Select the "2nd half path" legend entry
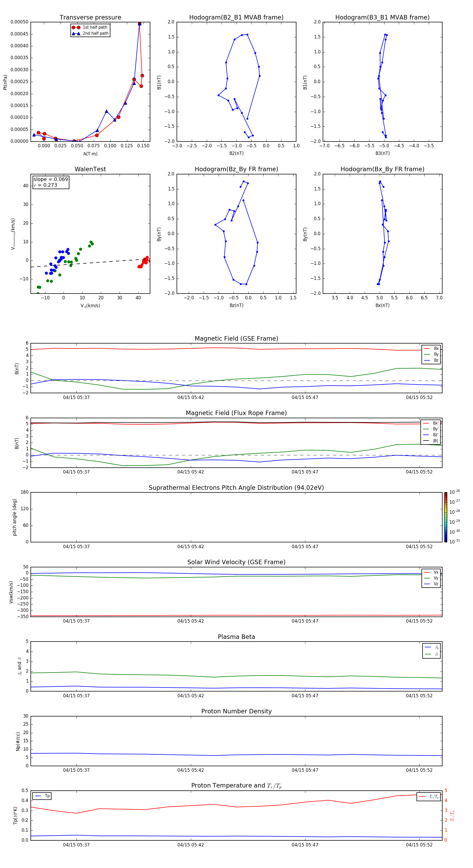This screenshot has width=473, height=868. (x=90, y=33)
